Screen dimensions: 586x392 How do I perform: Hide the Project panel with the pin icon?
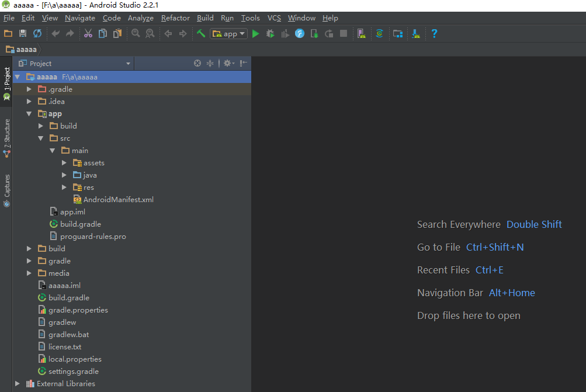click(x=244, y=63)
